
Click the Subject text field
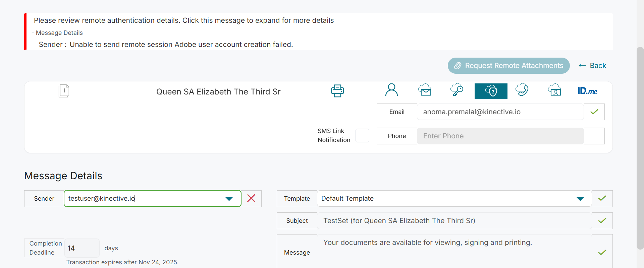coord(454,221)
